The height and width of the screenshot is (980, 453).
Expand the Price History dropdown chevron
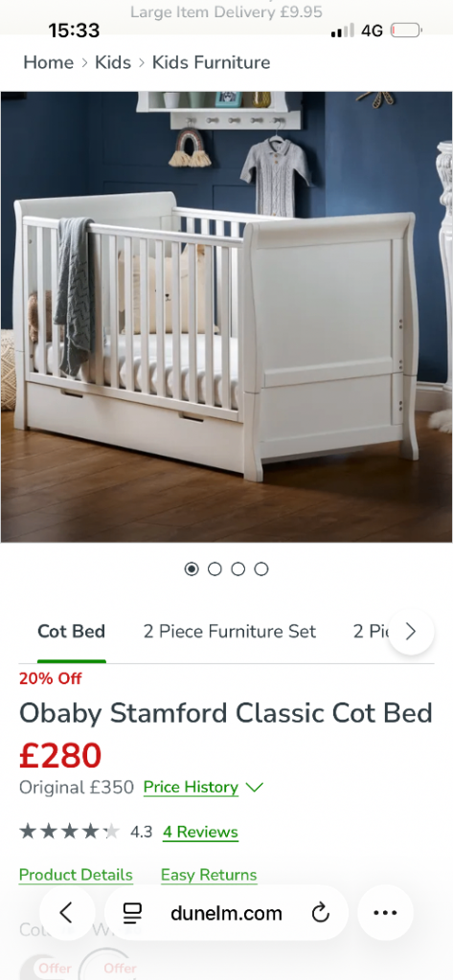tap(254, 788)
